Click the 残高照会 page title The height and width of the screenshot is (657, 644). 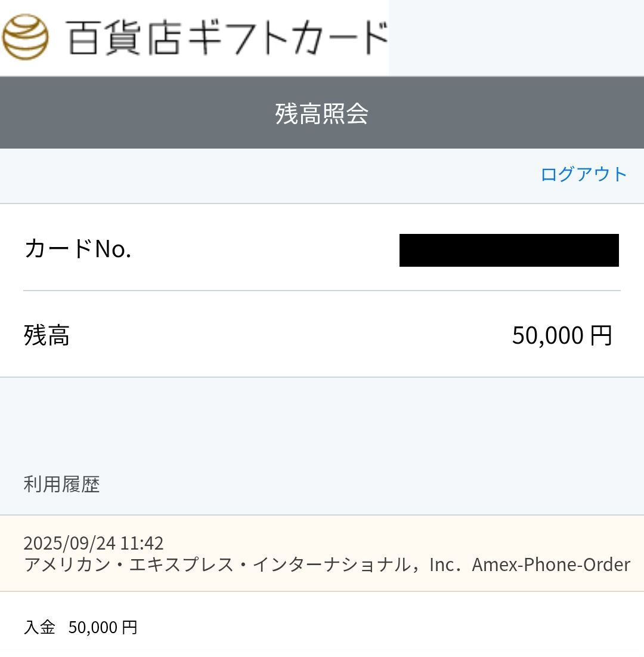click(321, 113)
